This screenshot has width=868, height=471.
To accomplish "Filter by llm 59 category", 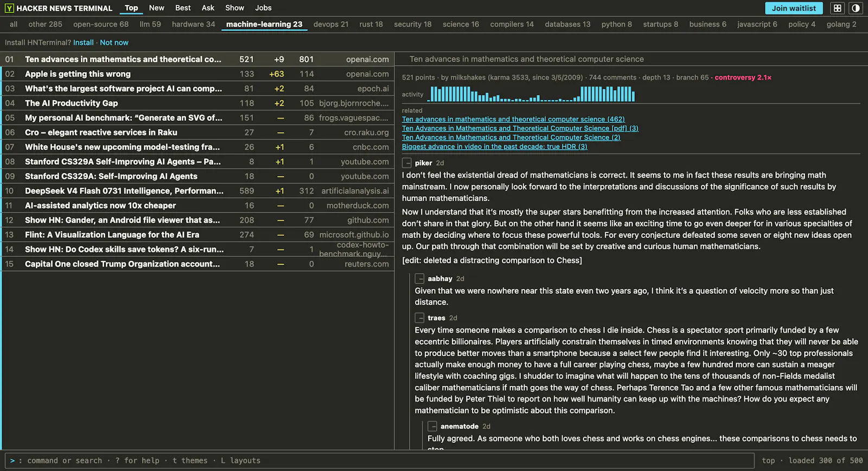I will pos(150,24).
